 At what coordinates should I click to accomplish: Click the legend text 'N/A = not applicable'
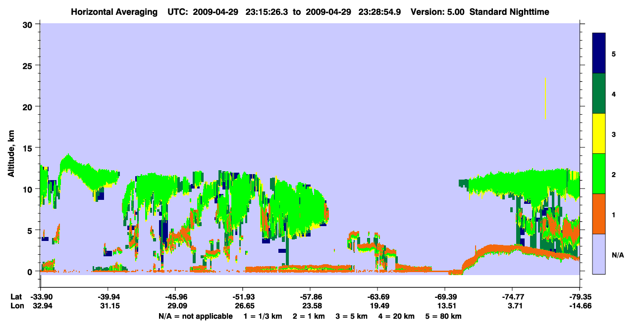(196, 316)
